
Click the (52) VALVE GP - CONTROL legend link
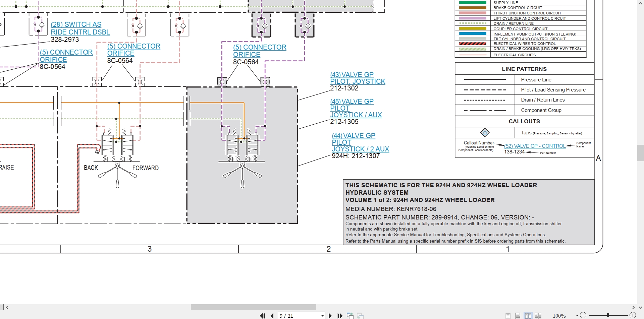(x=535, y=146)
